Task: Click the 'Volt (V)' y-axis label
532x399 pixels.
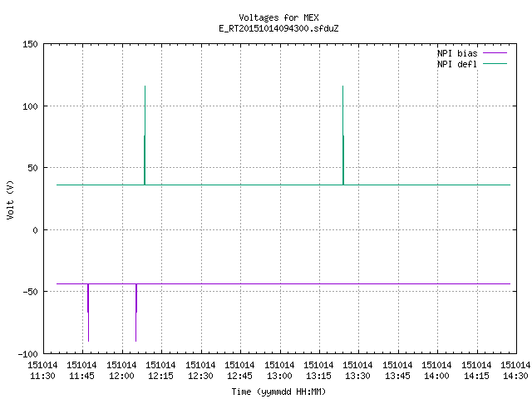Action: point(10,199)
